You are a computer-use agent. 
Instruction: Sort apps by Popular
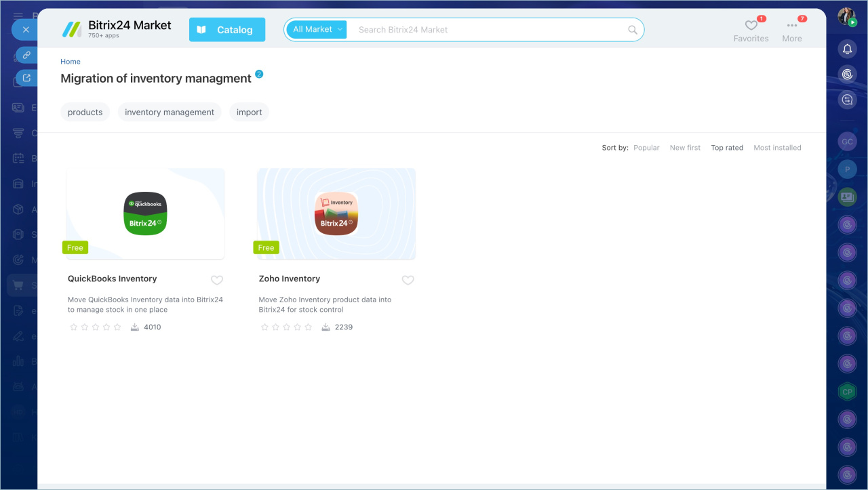coord(646,148)
